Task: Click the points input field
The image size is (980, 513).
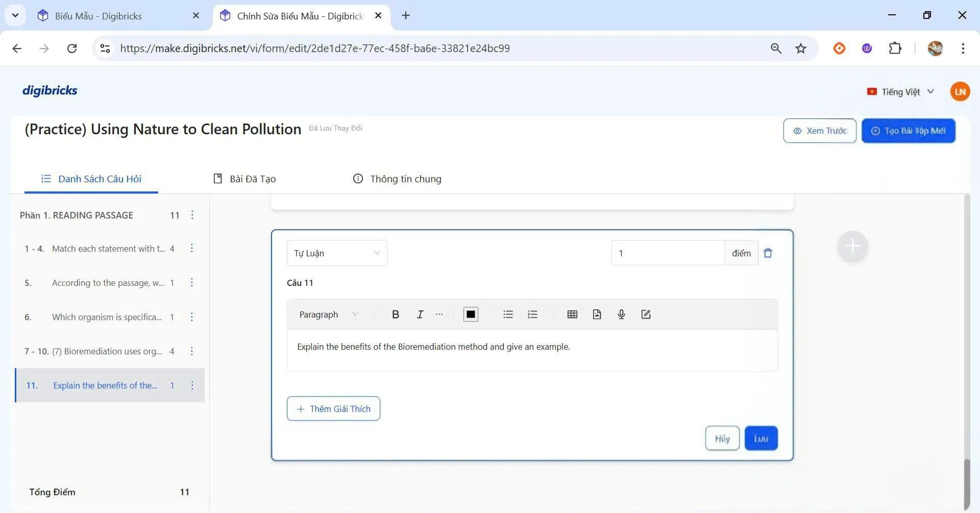Action: click(x=668, y=253)
